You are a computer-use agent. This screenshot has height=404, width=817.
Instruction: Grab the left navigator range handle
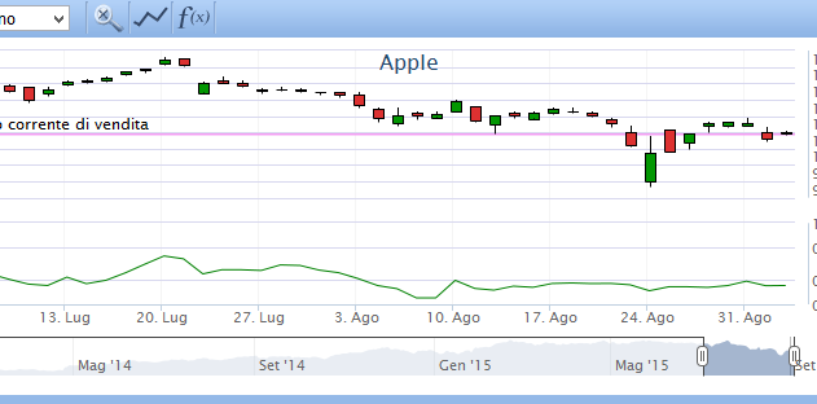pos(702,357)
